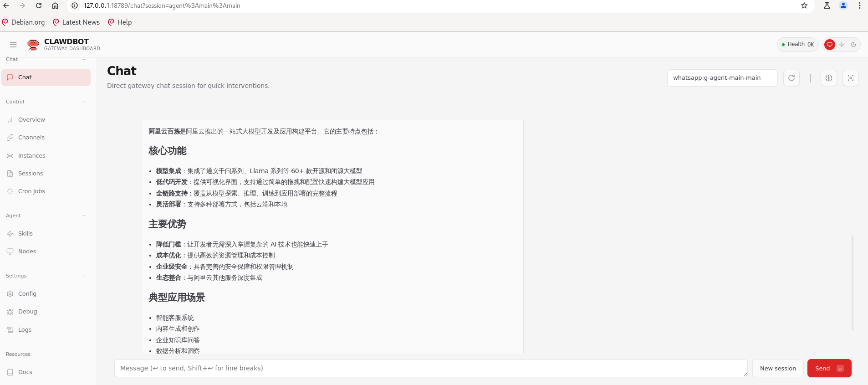Click the Chat speech bubble icon
This screenshot has height=385, width=868.
10,77
